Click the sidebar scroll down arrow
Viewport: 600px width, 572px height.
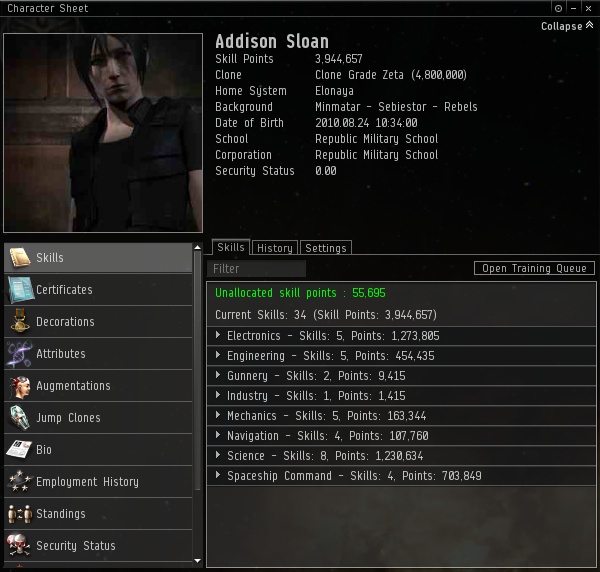tap(197, 561)
